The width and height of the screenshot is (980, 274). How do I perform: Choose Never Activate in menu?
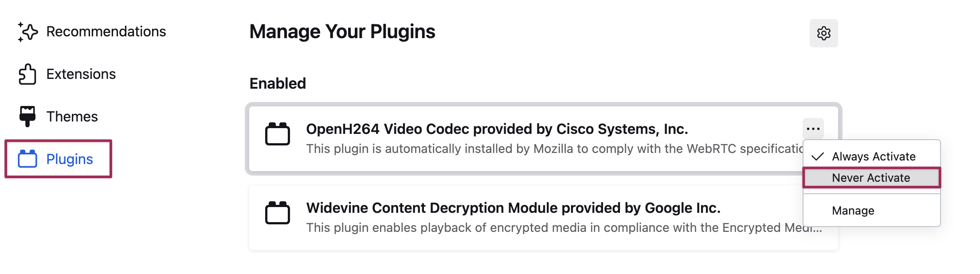[x=871, y=178]
